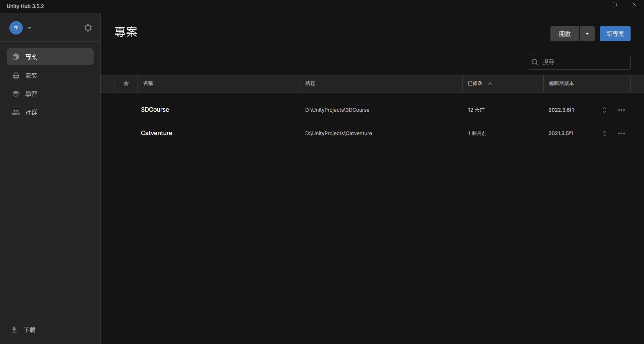Click the 12 天前 modified cell
Image resolution: width=644 pixels, height=344 pixels.
476,110
